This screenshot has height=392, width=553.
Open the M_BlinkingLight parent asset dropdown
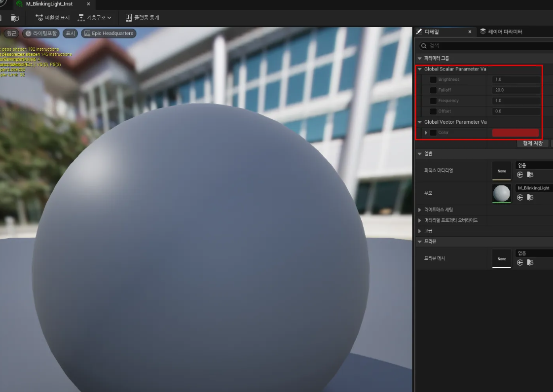tap(534, 188)
